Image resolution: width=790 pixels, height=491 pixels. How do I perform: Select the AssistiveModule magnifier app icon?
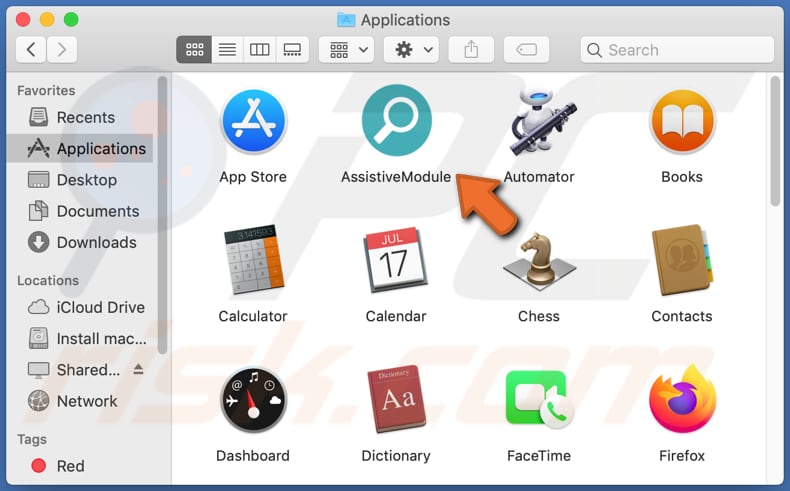pos(397,120)
